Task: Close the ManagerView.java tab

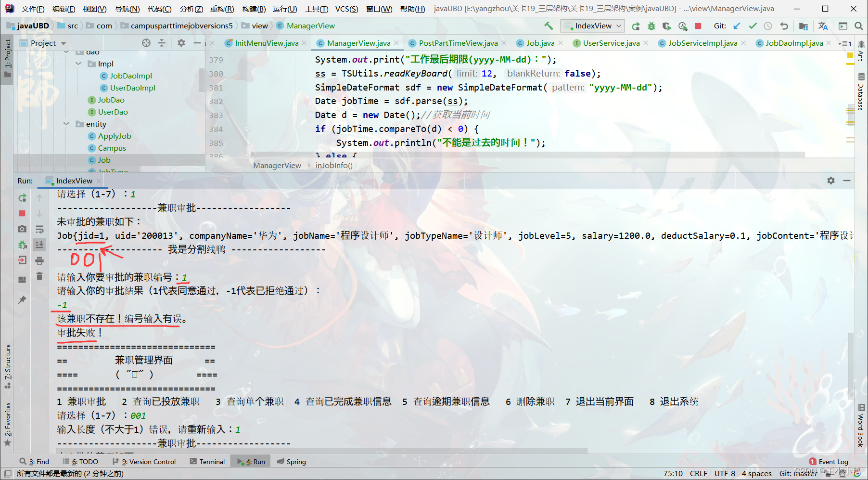Action: click(396, 43)
